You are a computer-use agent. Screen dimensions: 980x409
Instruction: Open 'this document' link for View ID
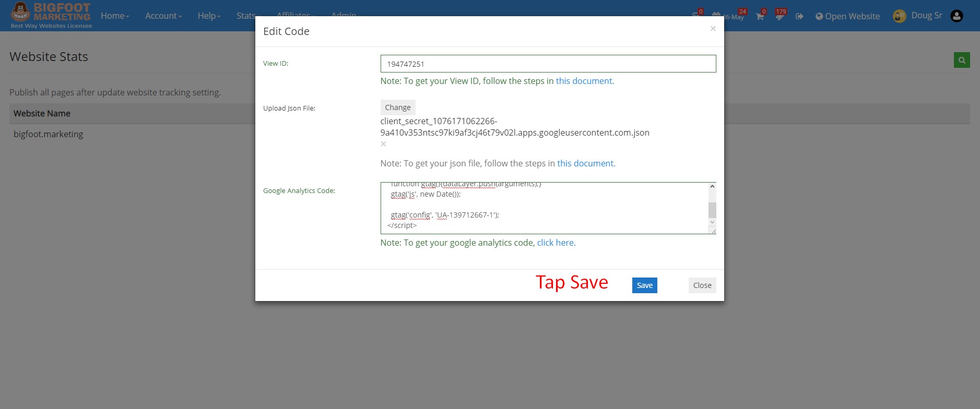tap(584, 81)
